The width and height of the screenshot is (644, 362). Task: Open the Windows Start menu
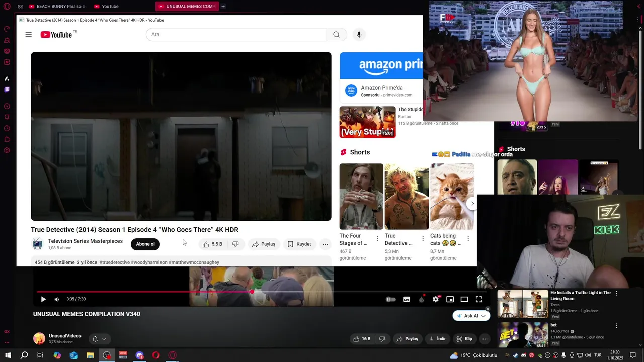coord(8,355)
